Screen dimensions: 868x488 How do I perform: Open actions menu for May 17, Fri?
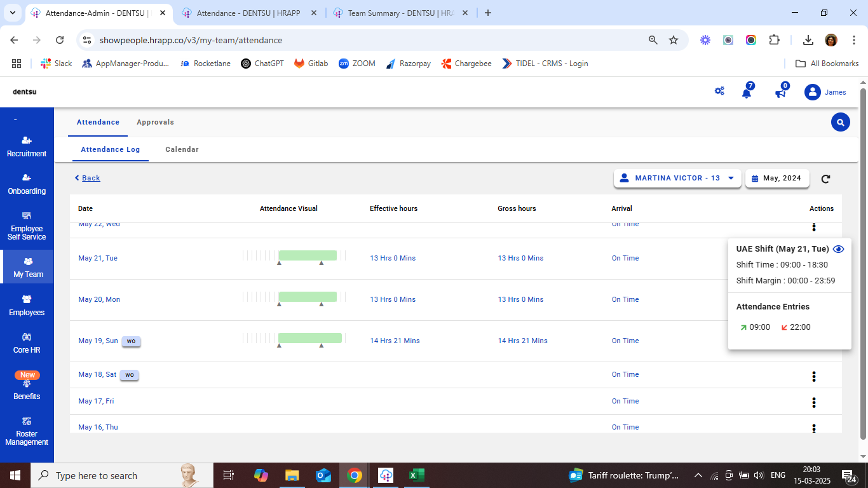click(x=813, y=402)
